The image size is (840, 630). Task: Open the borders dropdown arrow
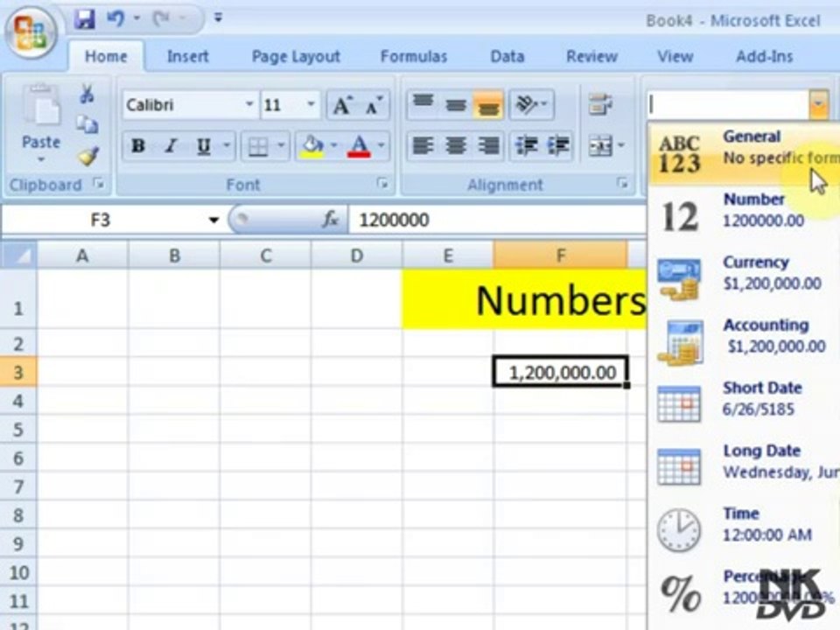(x=281, y=145)
